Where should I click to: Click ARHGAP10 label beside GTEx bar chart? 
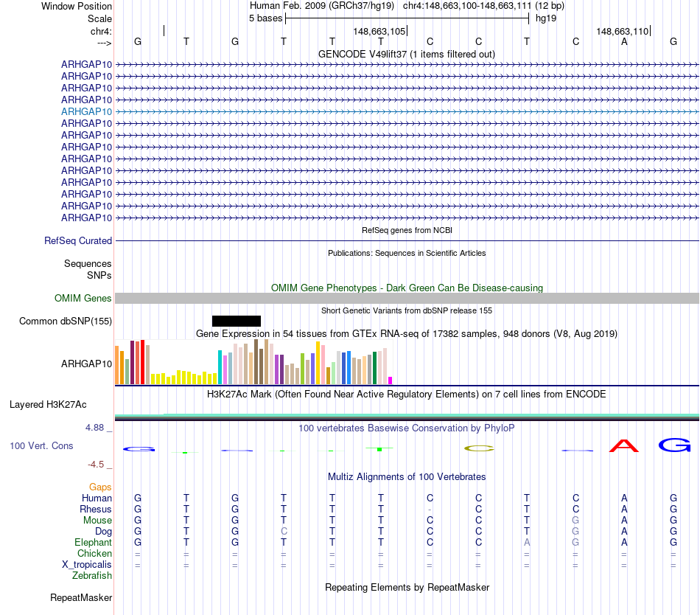point(87,364)
